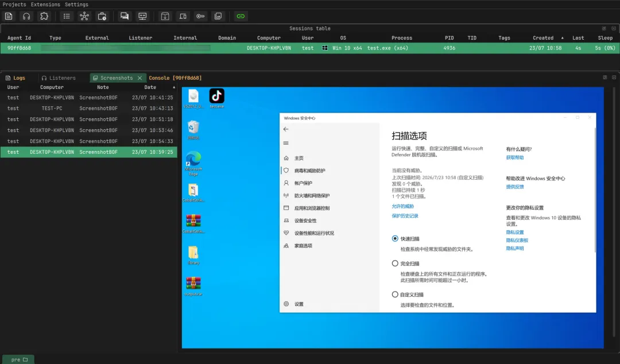Screen dimensions: 620x364
Task: Click 设置 gear in captured Security window
Action: coord(286,304)
